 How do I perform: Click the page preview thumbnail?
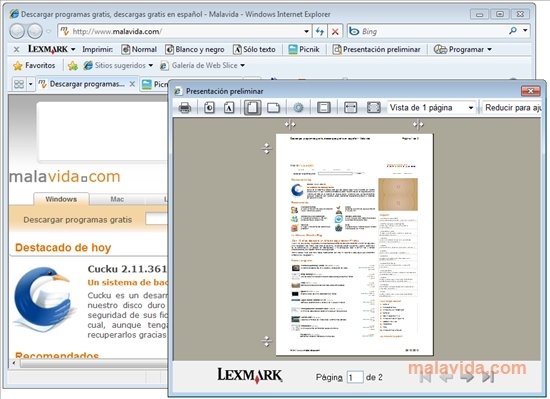355,244
